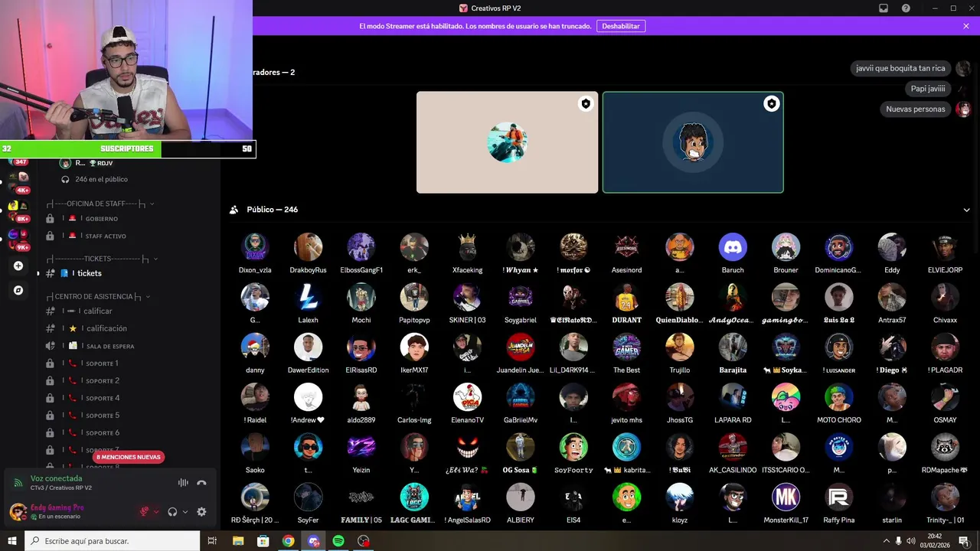Open headphone output options arrow
Screen dimensions: 980x551
[x=185, y=512]
